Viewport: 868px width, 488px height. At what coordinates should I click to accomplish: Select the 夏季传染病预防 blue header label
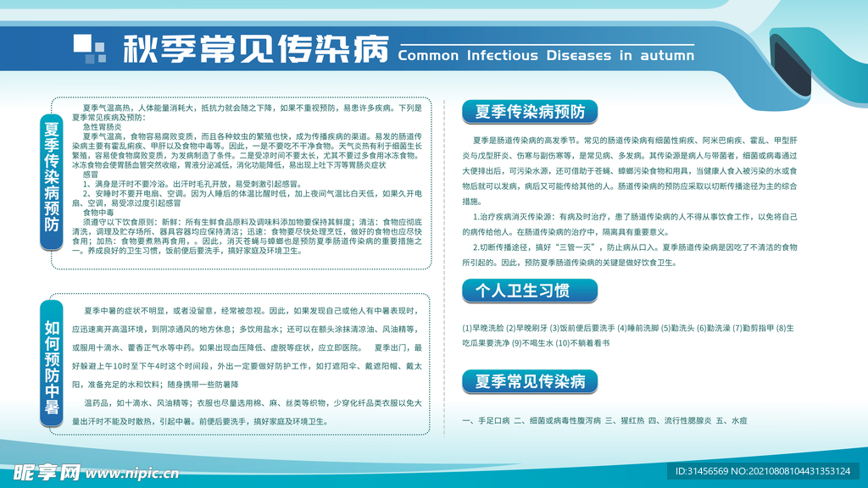point(530,112)
